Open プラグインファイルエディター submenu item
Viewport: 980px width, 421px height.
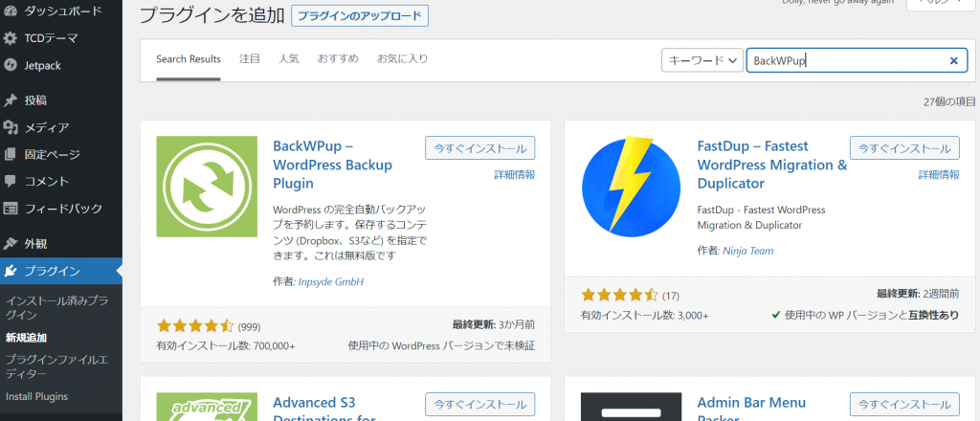click(x=56, y=366)
